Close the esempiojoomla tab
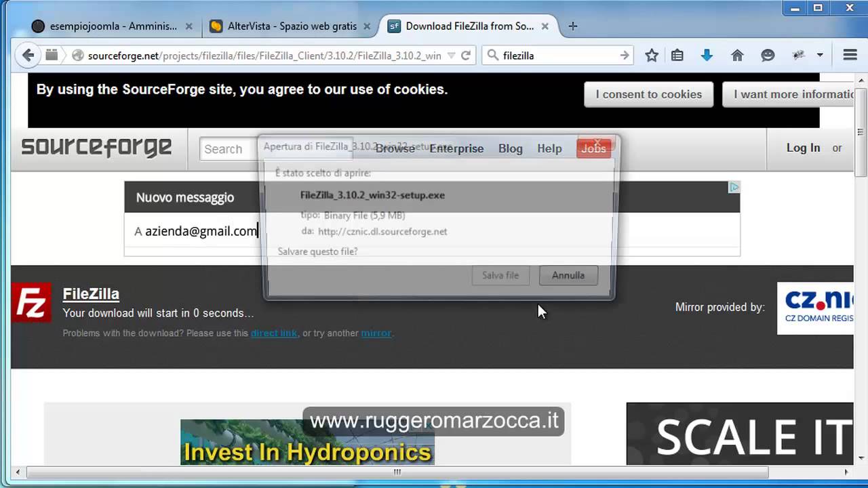 pyautogui.click(x=189, y=26)
